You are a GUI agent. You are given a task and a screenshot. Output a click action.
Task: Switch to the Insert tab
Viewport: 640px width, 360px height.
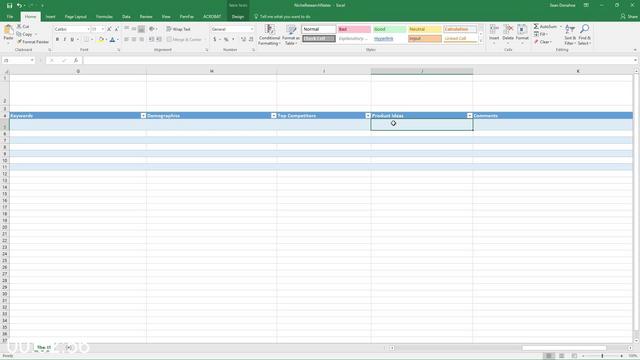(x=50, y=17)
